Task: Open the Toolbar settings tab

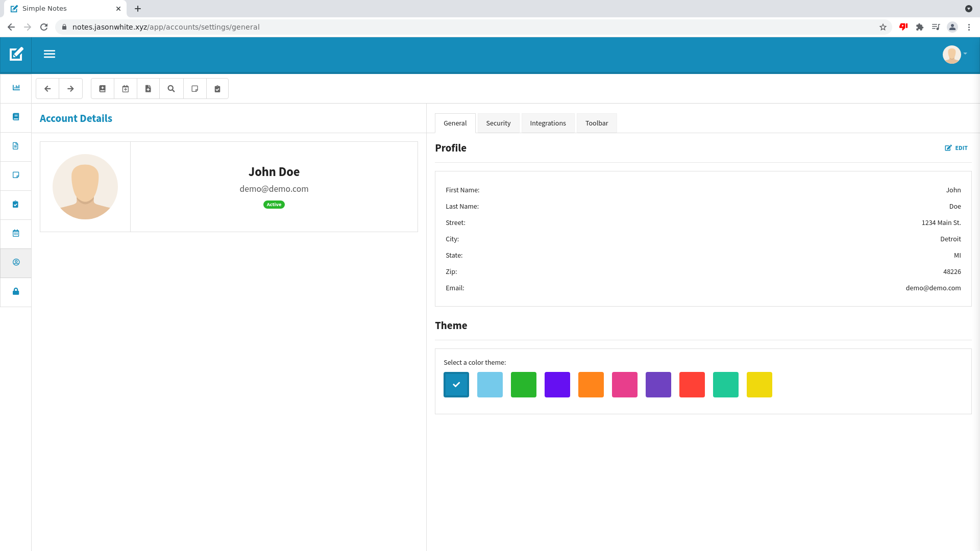Action: click(596, 123)
